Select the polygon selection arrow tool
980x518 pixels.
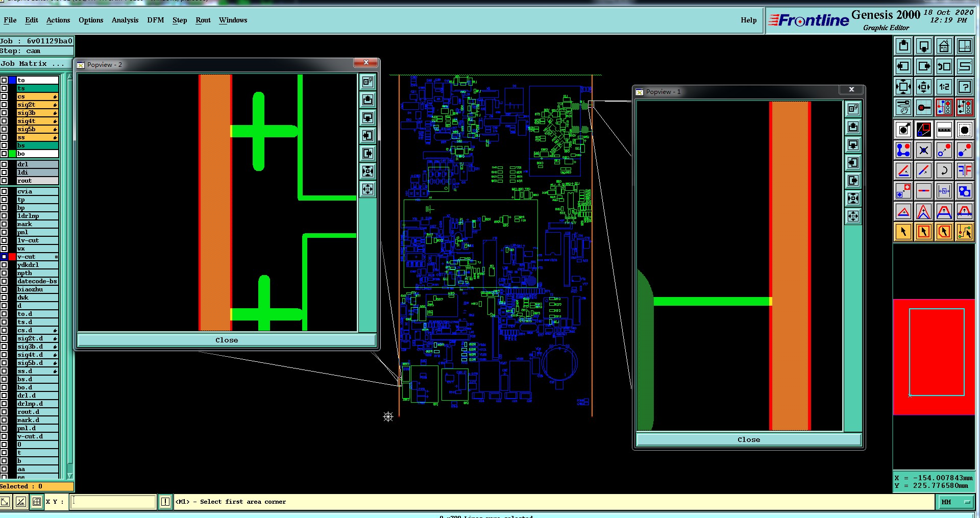(944, 232)
